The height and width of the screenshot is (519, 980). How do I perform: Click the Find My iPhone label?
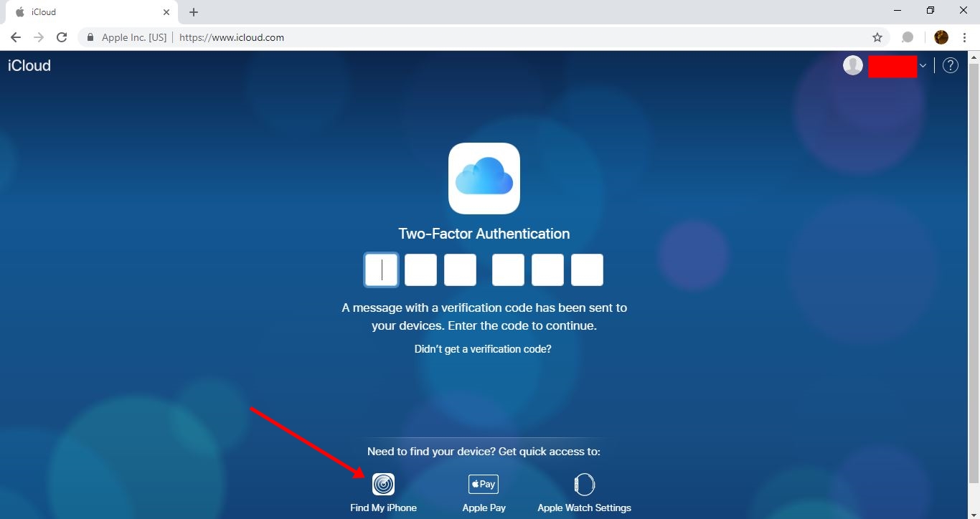(x=383, y=508)
